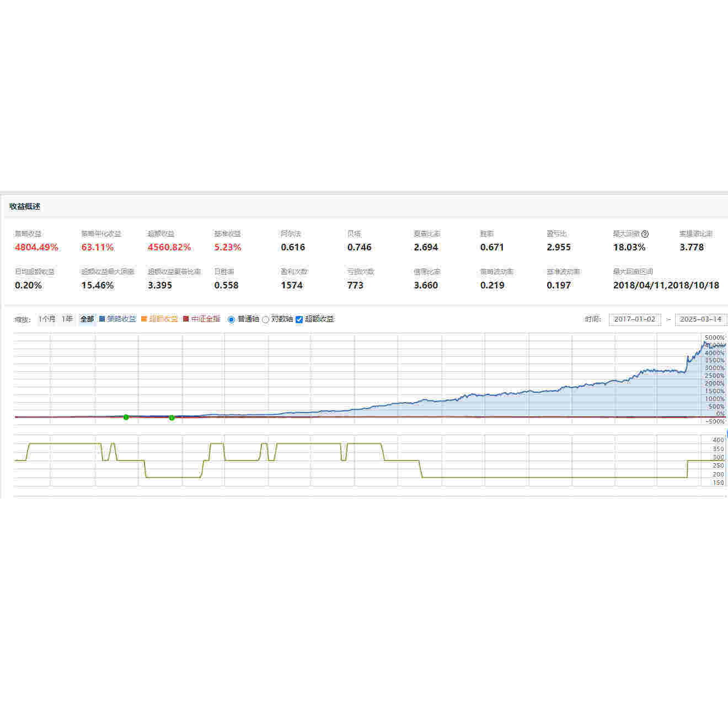Click the excess return value 4560.82%
This screenshot has height=728, width=728.
pos(169,248)
